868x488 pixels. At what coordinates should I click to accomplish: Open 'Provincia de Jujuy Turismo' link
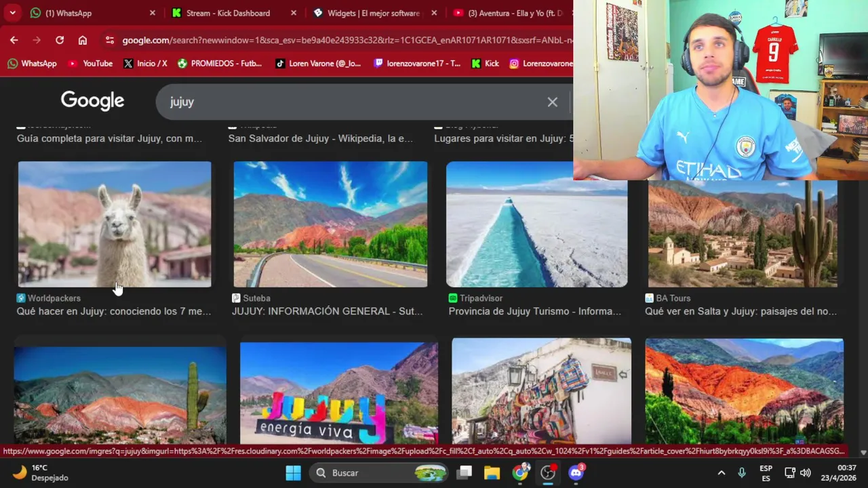(534, 311)
